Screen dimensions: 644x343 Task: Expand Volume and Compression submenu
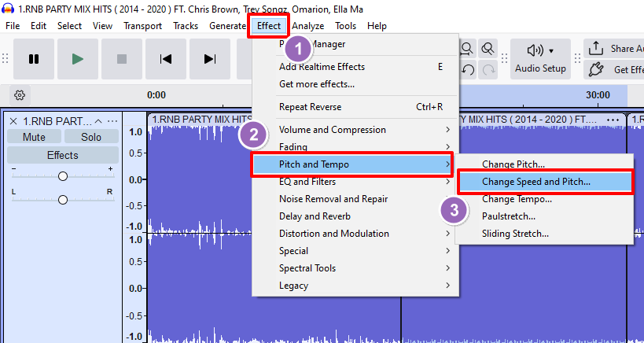[x=355, y=130]
